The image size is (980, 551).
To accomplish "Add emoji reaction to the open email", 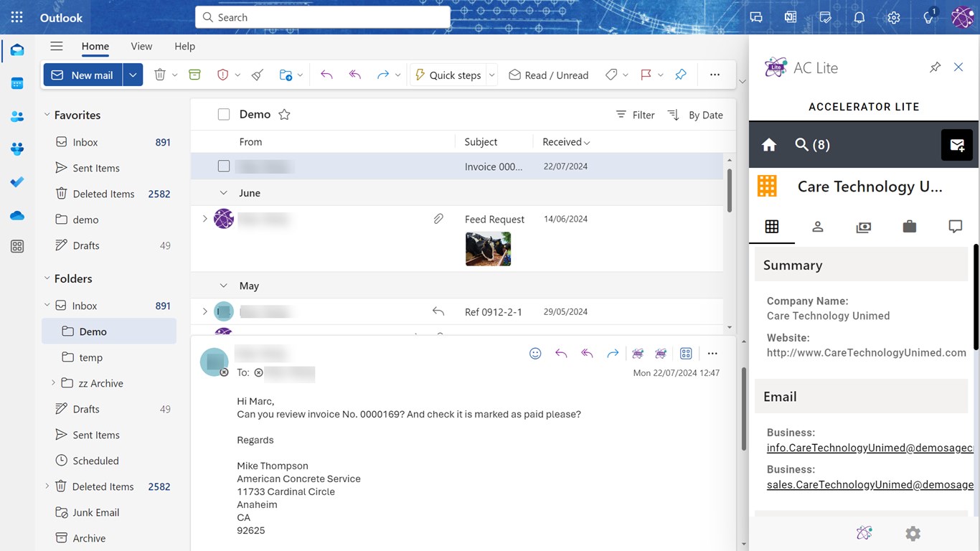I will 535,353.
